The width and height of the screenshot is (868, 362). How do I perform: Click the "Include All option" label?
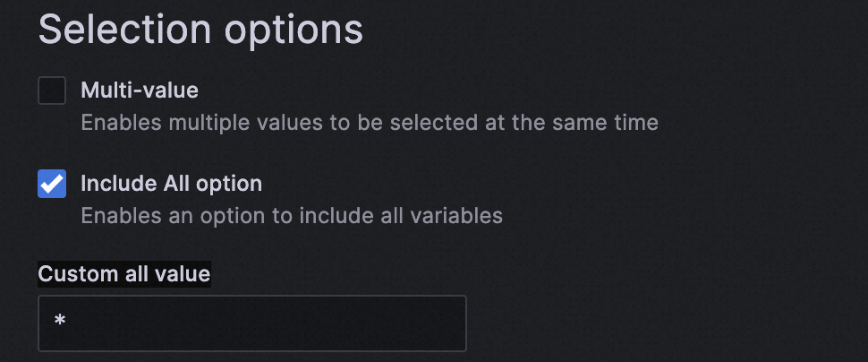tap(171, 184)
